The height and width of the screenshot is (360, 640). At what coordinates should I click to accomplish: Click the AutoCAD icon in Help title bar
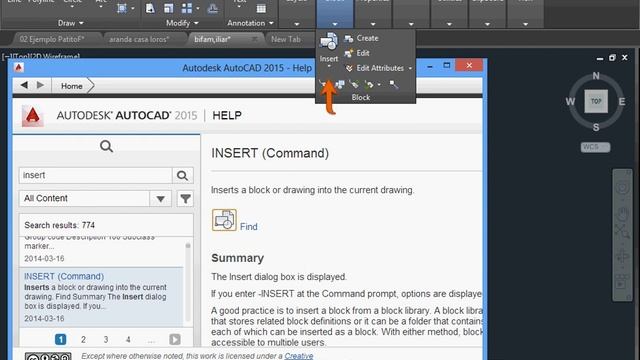coord(18,67)
